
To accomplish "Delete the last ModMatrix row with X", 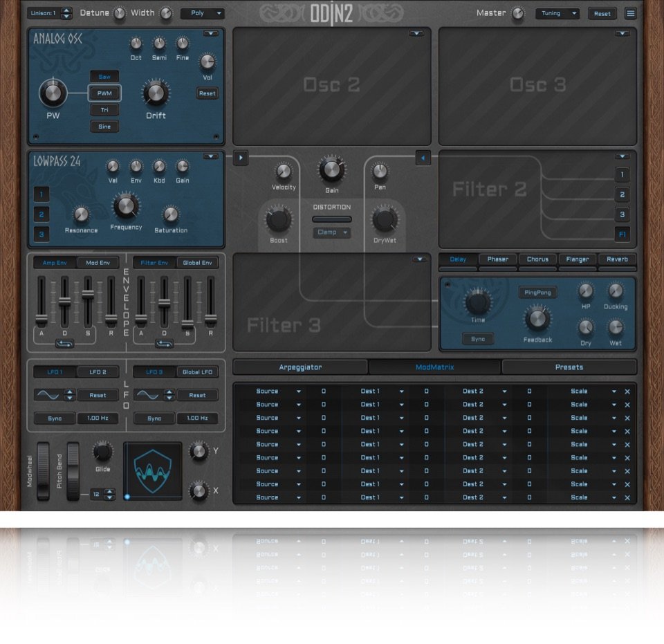I will tap(627, 498).
